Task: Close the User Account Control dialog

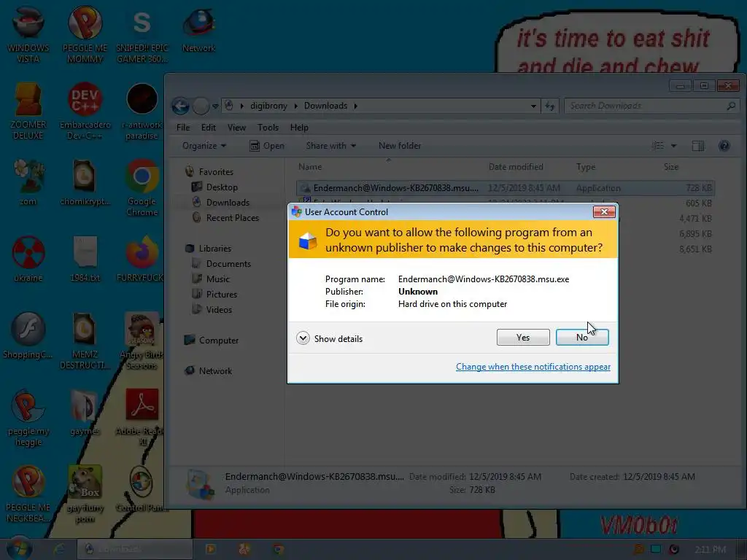Action: point(604,212)
